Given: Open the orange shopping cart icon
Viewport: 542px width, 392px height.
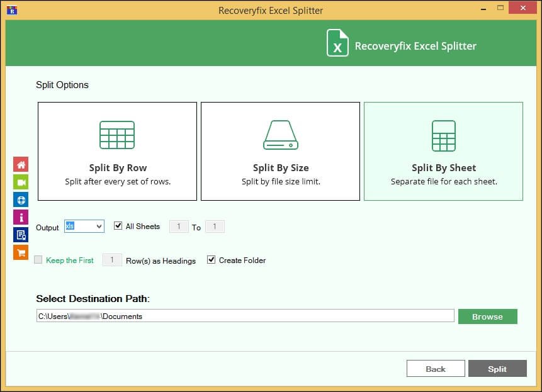Looking at the screenshot, I should (21, 252).
